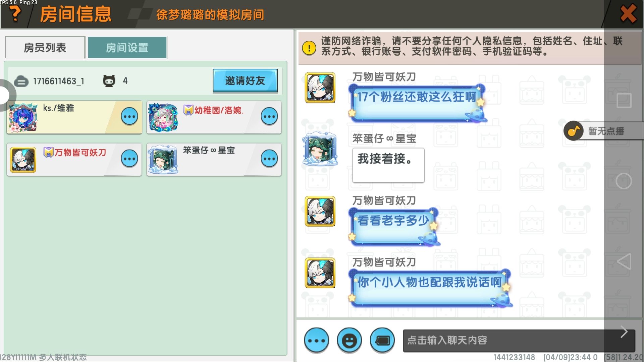Tap the Android back triangle button
The width and height of the screenshot is (644, 362).
click(624, 261)
